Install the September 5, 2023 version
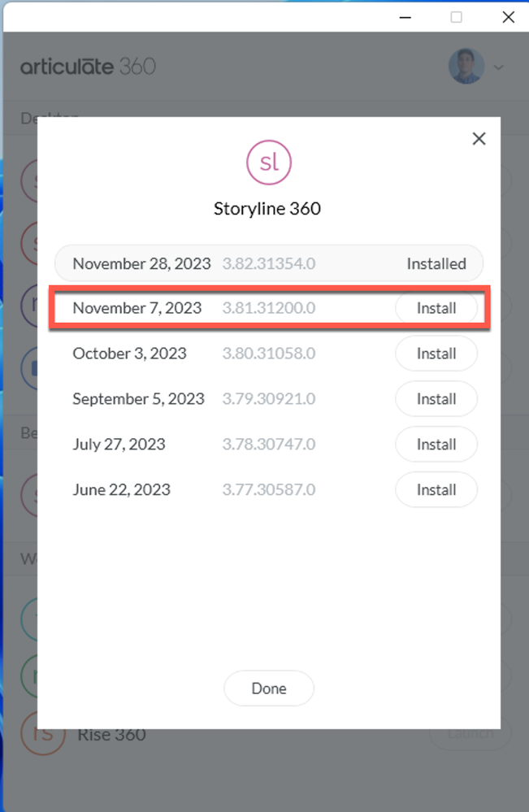 pyautogui.click(x=436, y=399)
